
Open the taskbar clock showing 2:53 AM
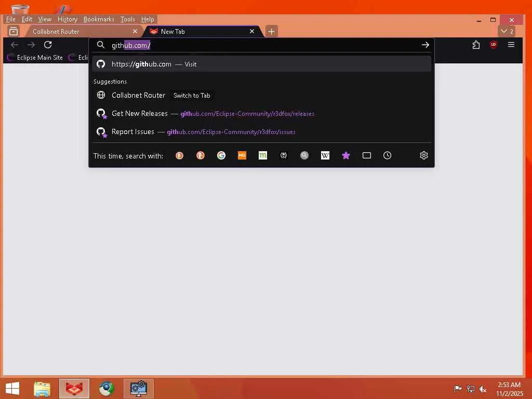(509, 389)
